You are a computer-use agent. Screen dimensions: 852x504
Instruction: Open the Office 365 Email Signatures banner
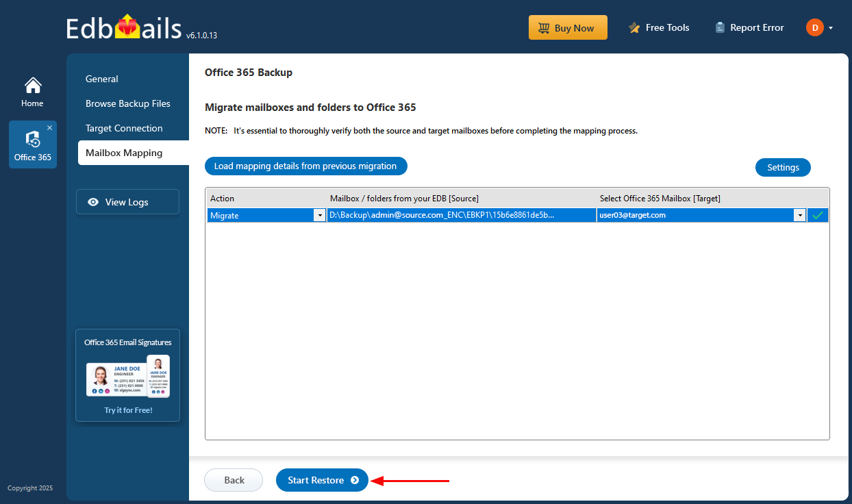[127, 375]
